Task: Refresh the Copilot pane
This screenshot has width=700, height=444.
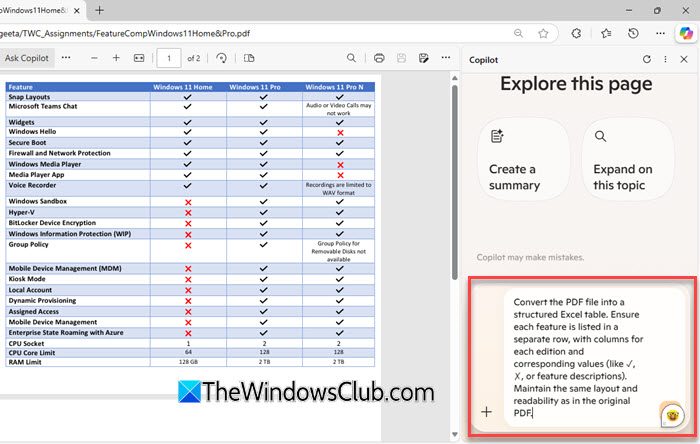Action: coord(647,59)
